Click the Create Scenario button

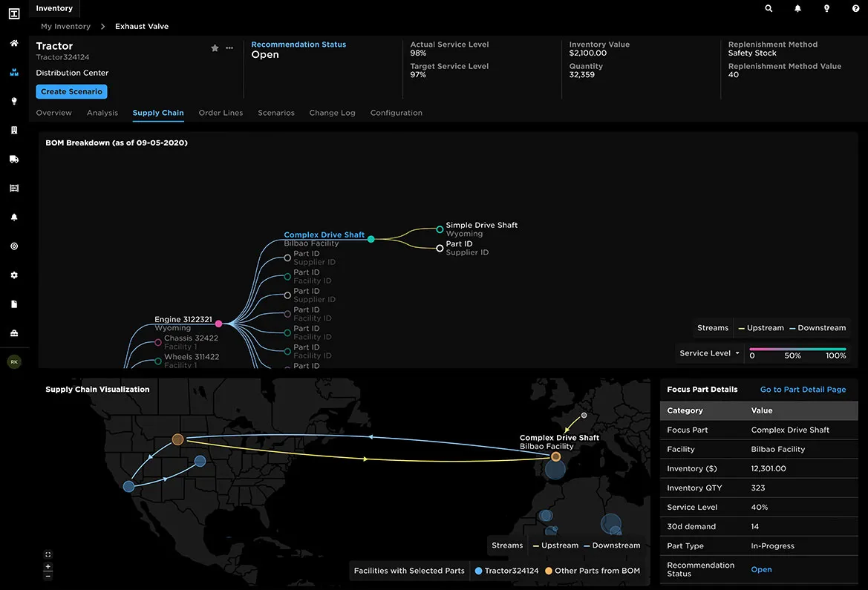click(x=71, y=92)
